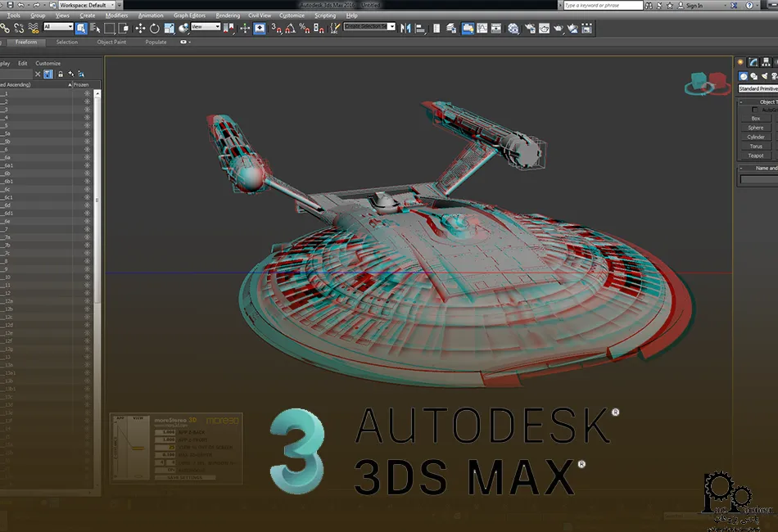The image size is (778, 532).
Task: Enable the AutoGrid checkbox
Action: [x=754, y=110]
